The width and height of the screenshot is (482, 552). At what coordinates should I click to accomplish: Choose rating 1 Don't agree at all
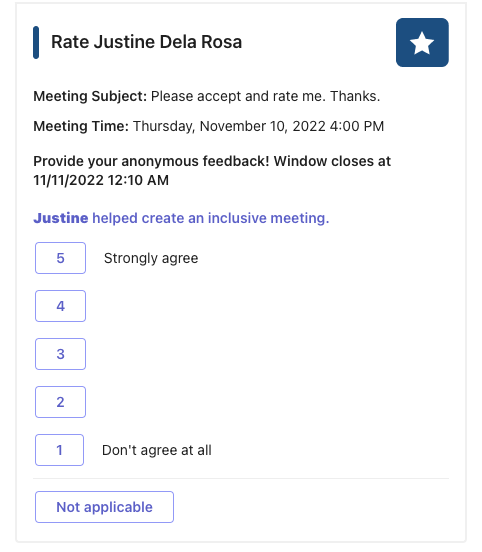[59, 450]
